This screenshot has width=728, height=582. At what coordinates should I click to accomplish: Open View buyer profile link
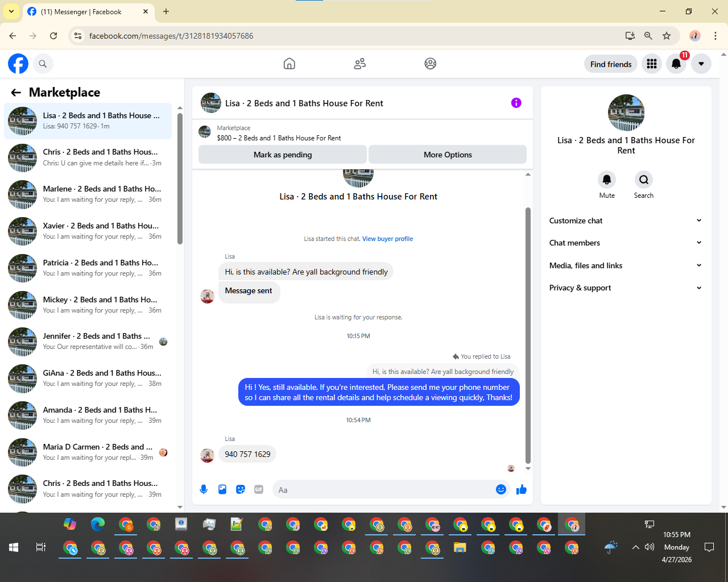[387, 239]
